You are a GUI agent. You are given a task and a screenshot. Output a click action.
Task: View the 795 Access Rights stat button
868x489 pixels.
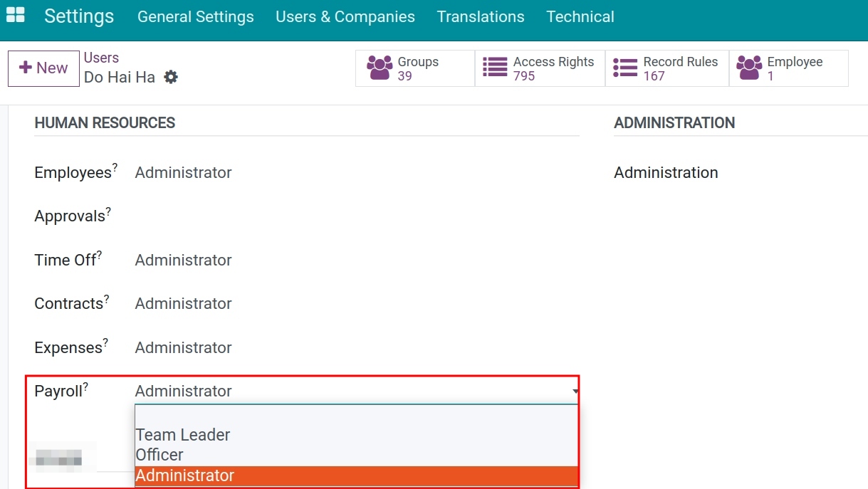pos(540,68)
